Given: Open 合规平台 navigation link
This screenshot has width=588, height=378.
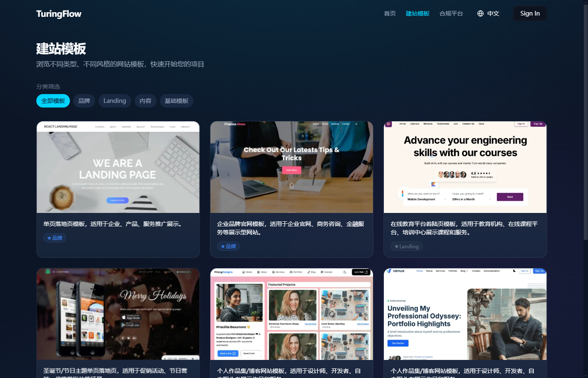Looking at the screenshot, I should 451,13.
